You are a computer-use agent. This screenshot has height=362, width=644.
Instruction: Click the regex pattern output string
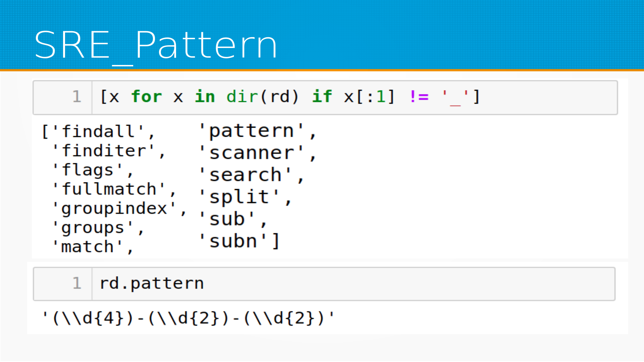(x=188, y=318)
